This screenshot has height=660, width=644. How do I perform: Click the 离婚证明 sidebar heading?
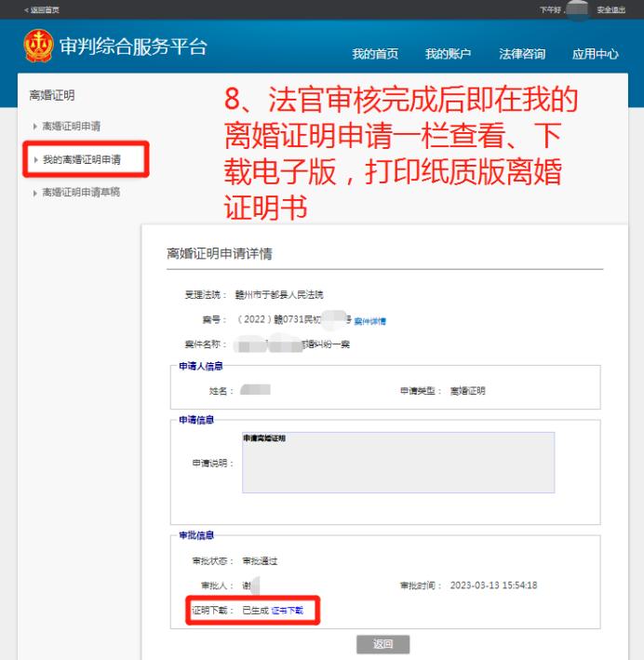52,96
